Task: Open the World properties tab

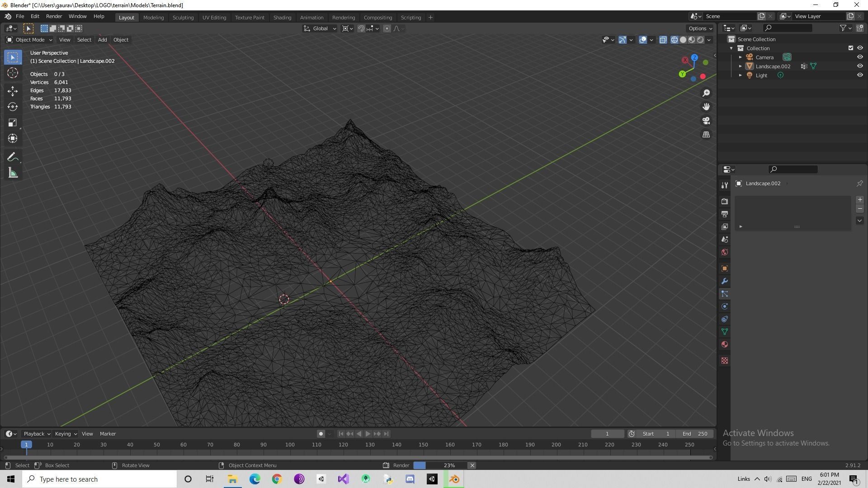Action: pyautogui.click(x=725, y=252)
